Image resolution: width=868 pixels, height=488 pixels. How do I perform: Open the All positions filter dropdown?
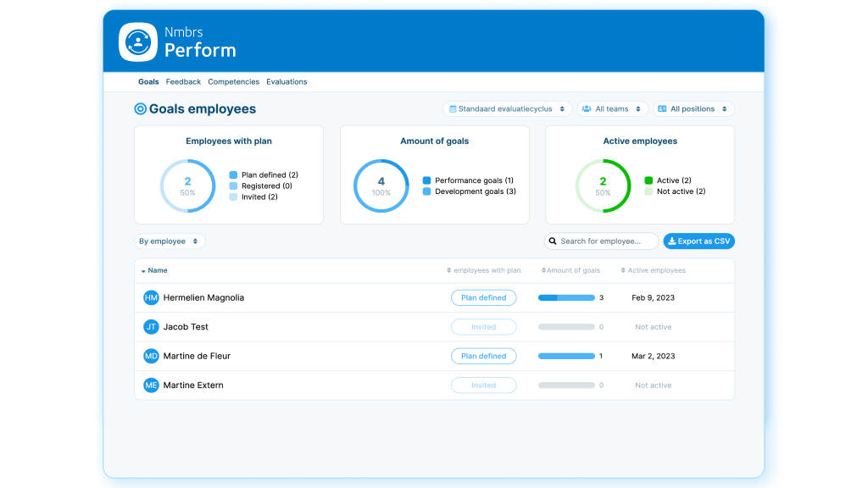tap(693, 109)
